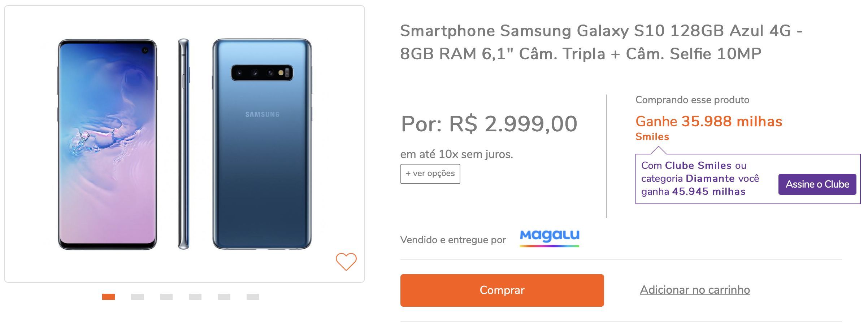This screenshot has height=324, width=868.
Task: Click the 'Smiles' orange label
Action: coord(652,137)
